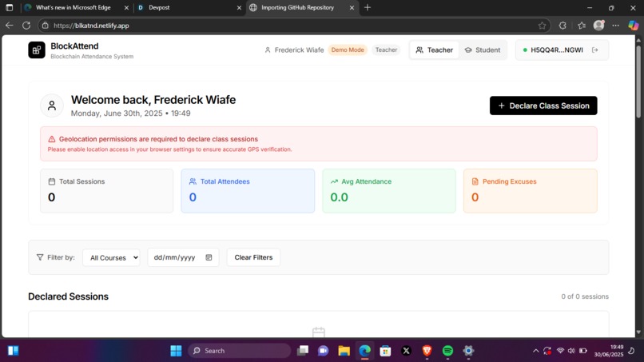644x362 pixels.
Task: Open X app on taskbar
Action: pos(406,351)
